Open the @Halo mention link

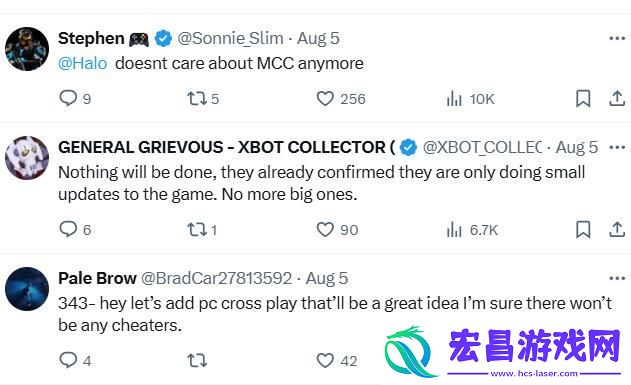click(82, 64)
